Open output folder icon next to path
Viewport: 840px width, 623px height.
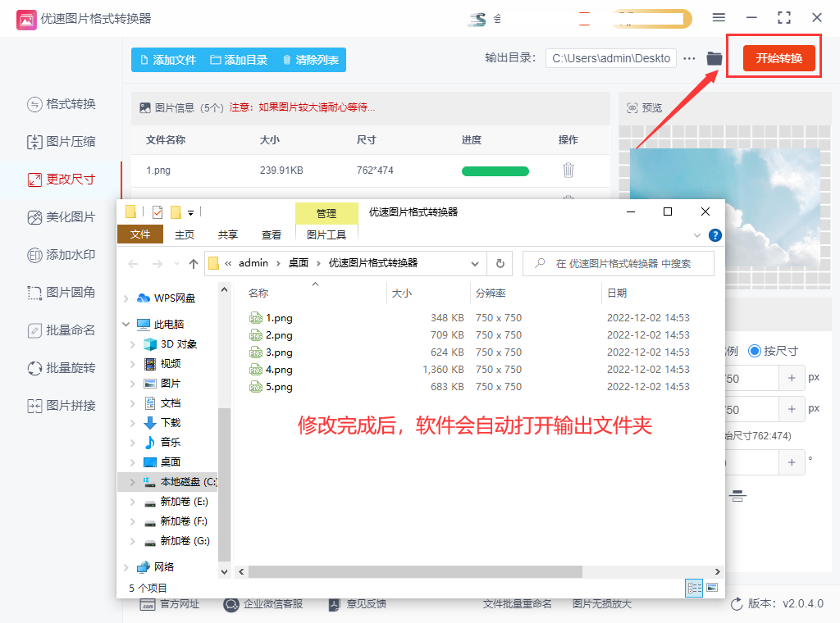(x=714, y=58)
